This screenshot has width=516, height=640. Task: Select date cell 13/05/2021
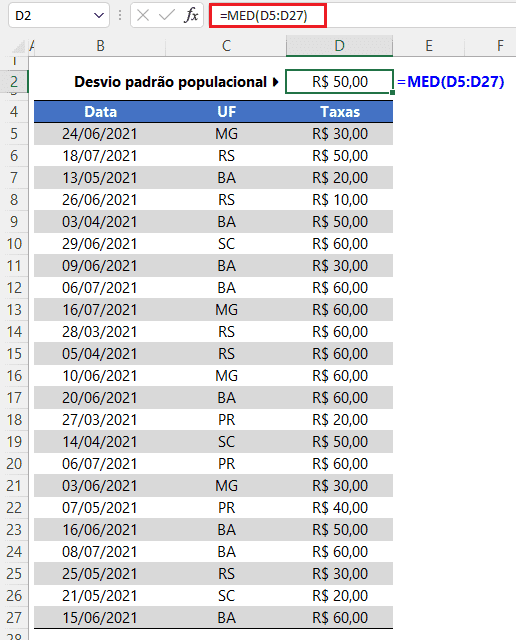[x=100, y=178]
